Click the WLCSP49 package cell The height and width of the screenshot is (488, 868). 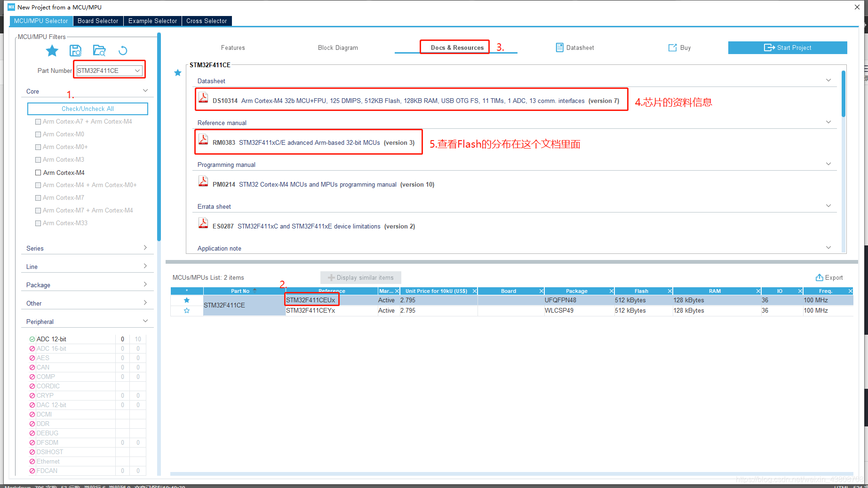pos(579,310)
